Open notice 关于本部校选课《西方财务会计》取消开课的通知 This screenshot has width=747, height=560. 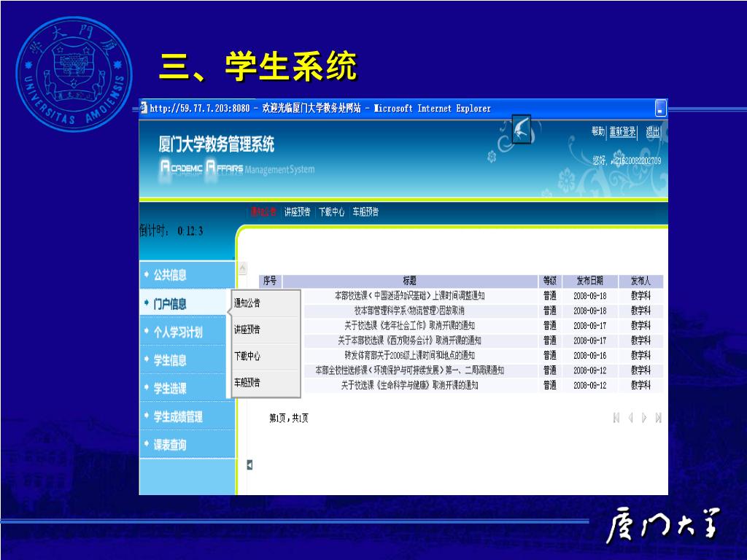(x=410, y=341)
